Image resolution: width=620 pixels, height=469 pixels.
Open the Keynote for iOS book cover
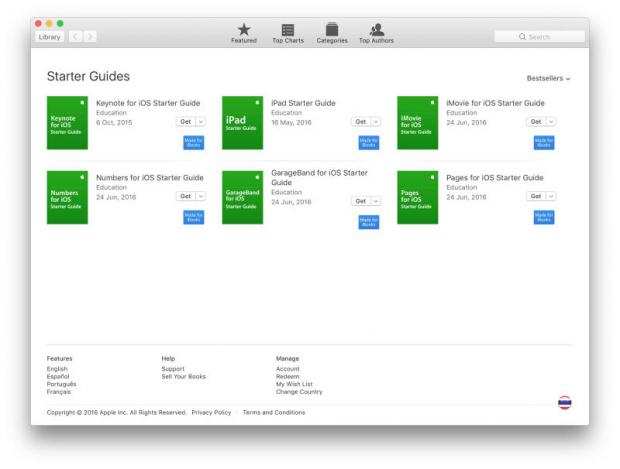click(x=67, y=123)
